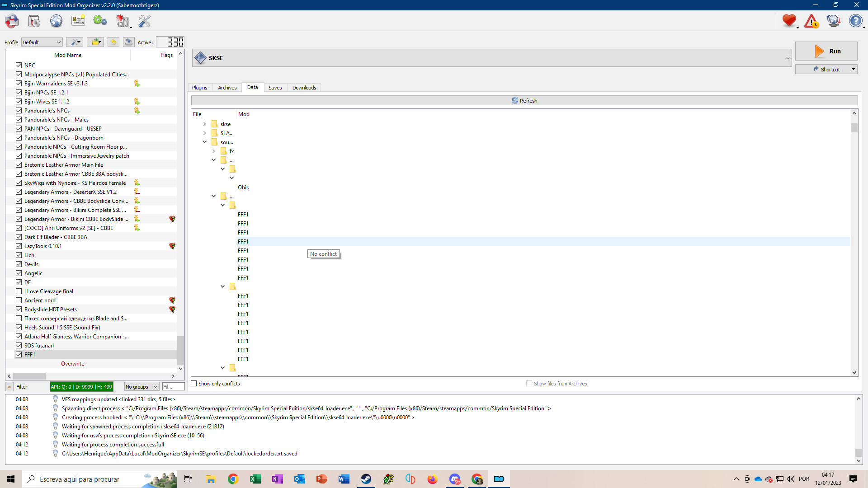
Task: Expand the Filter panel arrow button
Action: pos(9,387)
